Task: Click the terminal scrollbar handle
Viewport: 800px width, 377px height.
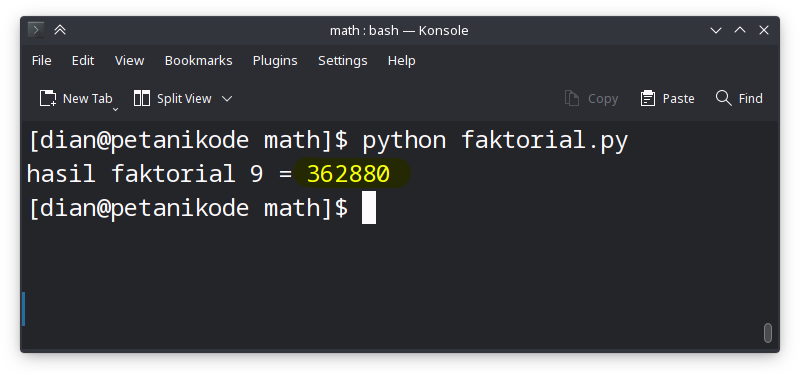Action: click(767, 333)
